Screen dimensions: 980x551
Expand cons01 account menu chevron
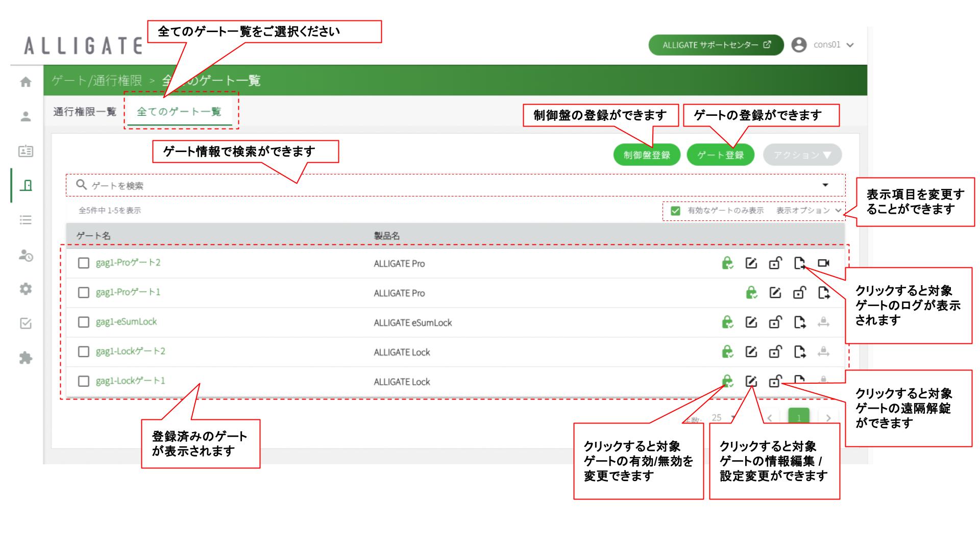point(850,45)
